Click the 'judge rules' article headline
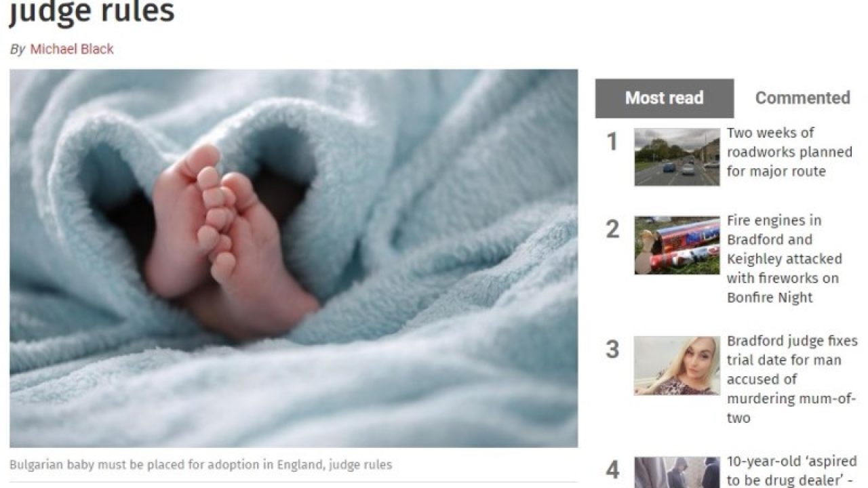 point(92,12)
